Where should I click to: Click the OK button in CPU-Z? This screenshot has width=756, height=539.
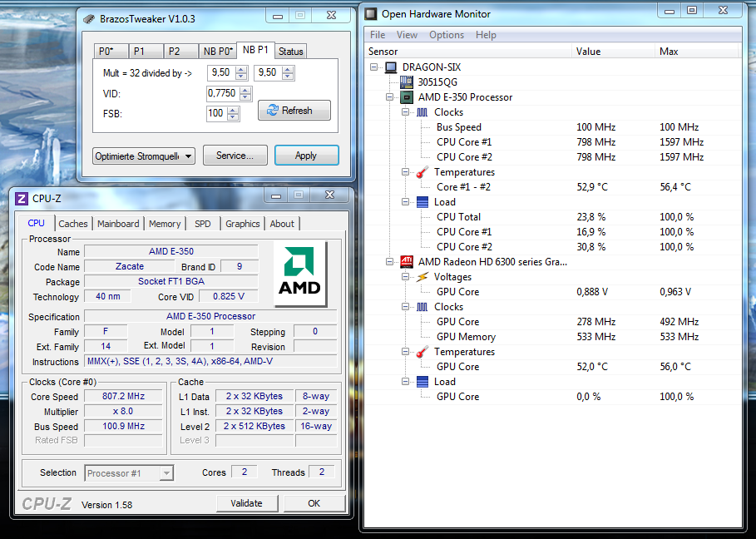(x=314, y=503)
